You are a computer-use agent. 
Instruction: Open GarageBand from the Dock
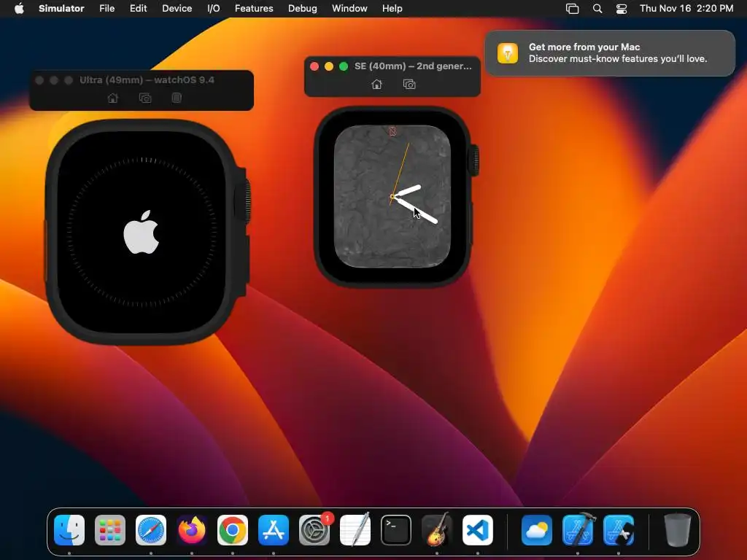coord(437,530)
